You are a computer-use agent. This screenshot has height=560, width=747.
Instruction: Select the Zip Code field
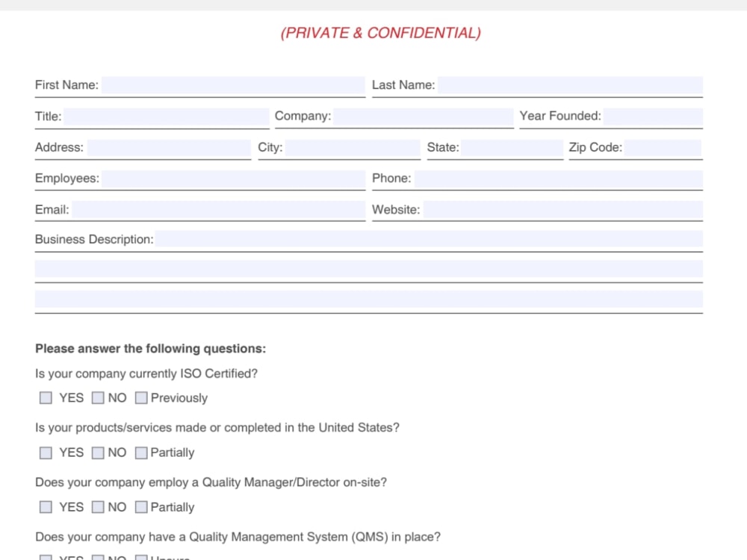coord(663,148)
